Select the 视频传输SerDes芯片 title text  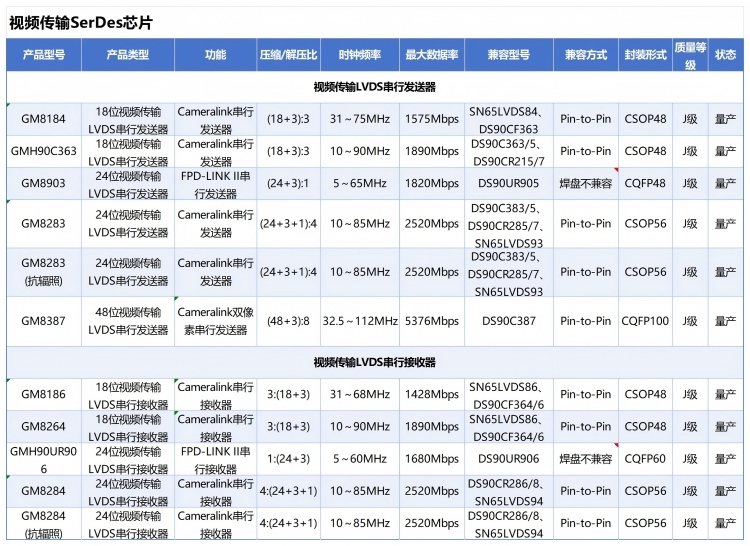coord(81,21)
